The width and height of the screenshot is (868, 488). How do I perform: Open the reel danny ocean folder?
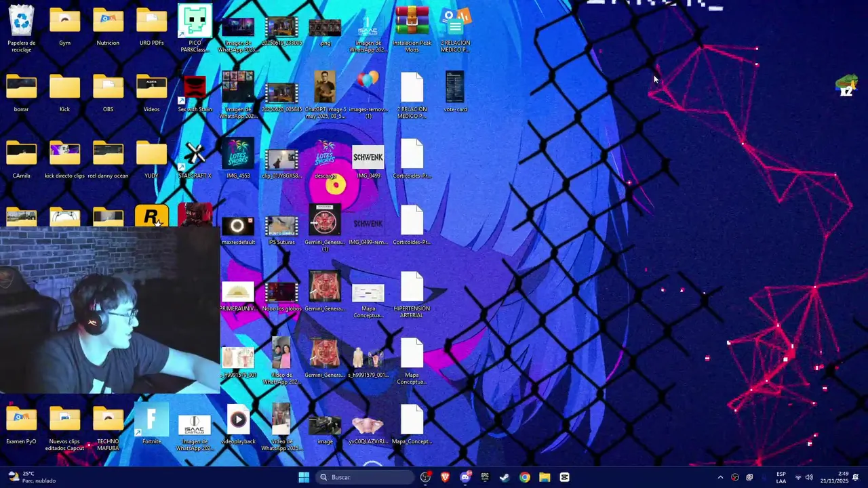[108, 161]
